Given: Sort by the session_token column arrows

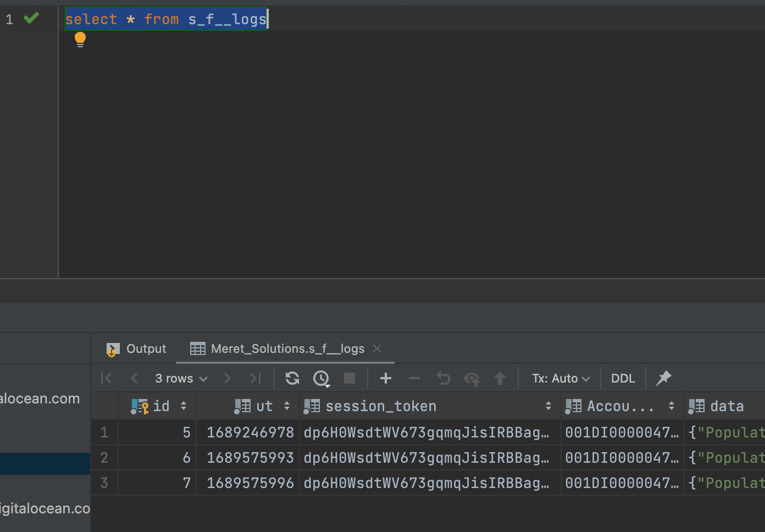Looking at the screenshot, I should [548, 406].
